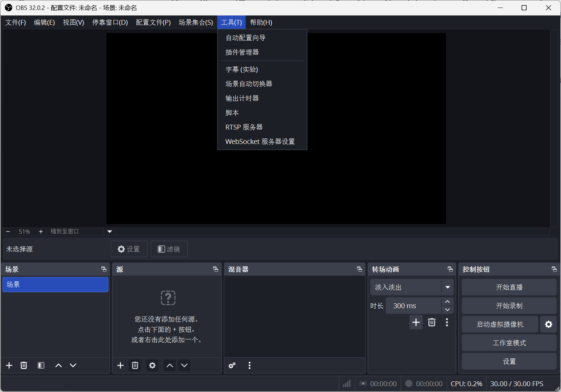Viewport: 561px width, 392px height.
Task: Open virtual camera settings gear
Action: click(548, 324)
